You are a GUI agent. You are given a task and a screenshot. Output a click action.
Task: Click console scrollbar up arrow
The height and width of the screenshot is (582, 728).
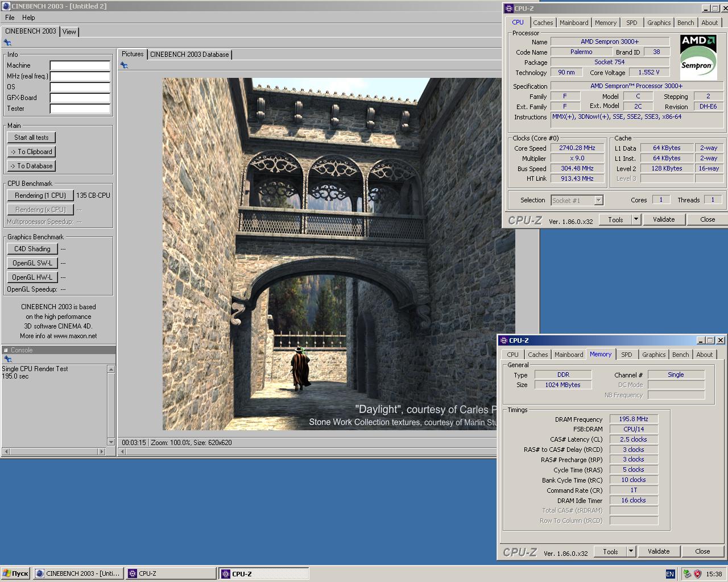tap(111, 369)
